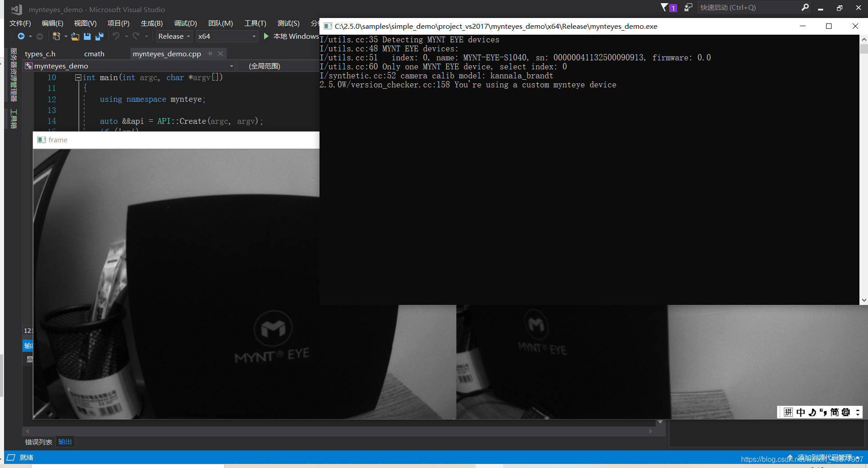Open the Server Explorer side tab
The image size is (868, 468).
(x=13, y=75)
